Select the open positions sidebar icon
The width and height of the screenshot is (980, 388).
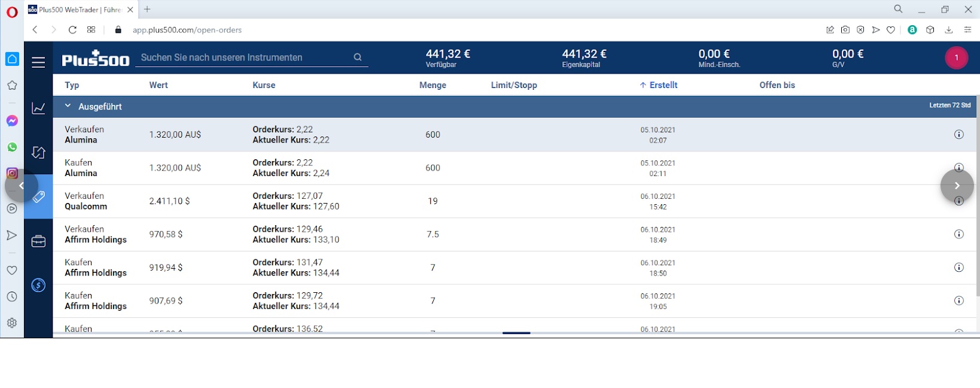[38, 153]
